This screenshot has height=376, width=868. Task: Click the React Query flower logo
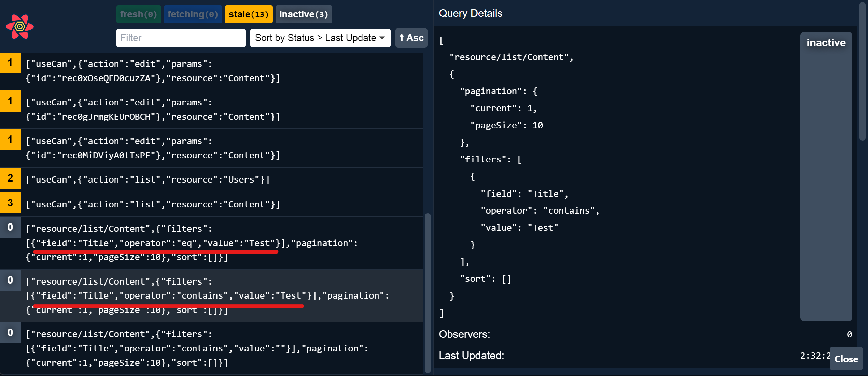coord(20,27)
